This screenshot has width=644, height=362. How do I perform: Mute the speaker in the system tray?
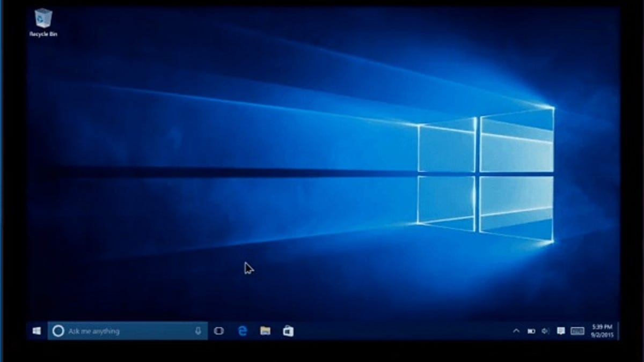[x=544, y=331]
